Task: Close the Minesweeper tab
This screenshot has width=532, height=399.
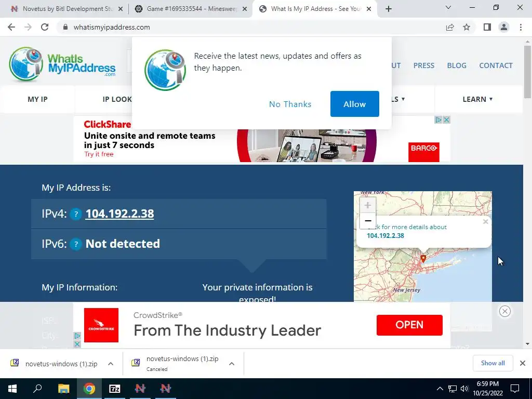Action: 245,9
